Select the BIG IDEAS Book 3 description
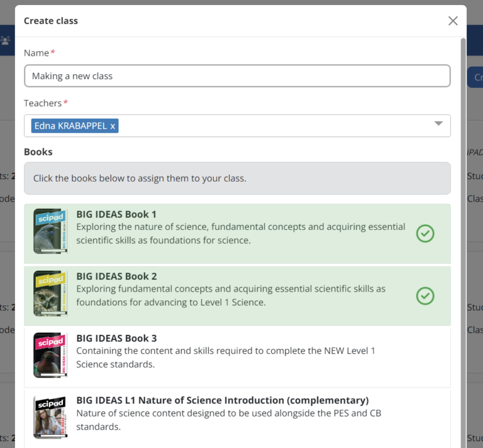Image resolution: width=483 pixels, height=448 pixels. click(225, 357)
